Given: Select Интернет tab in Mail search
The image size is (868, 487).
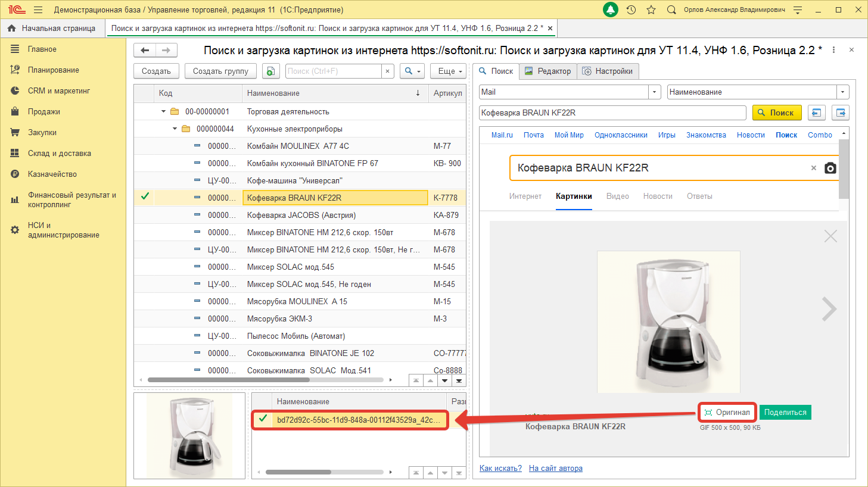Looking at the screenshot, I should (x=525, y=196).
